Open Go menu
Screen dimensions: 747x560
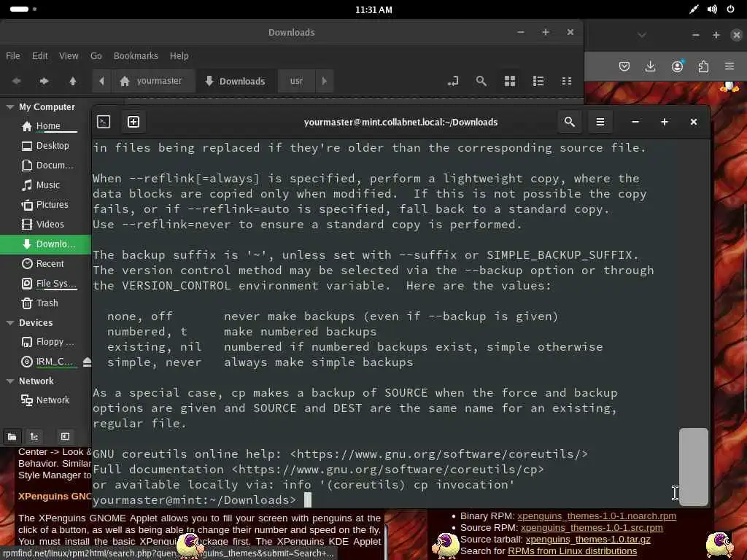[96, 55]
